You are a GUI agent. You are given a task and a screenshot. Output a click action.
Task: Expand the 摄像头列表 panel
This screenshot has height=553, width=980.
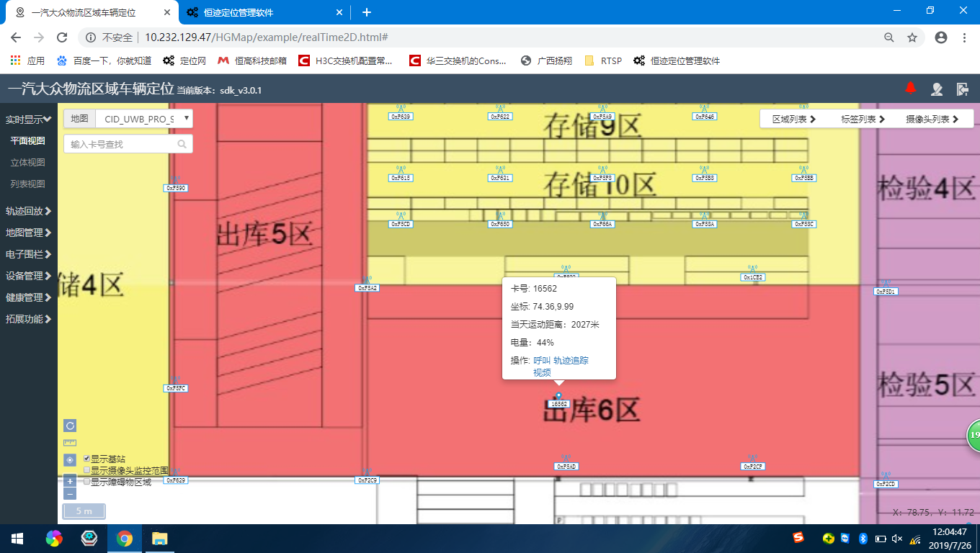click(x=932, y=120)
